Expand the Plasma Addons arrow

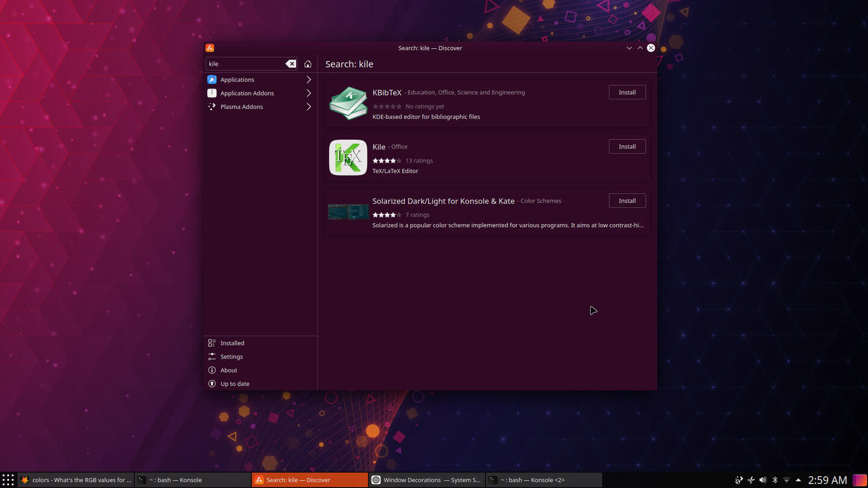(x=309, y=107)
